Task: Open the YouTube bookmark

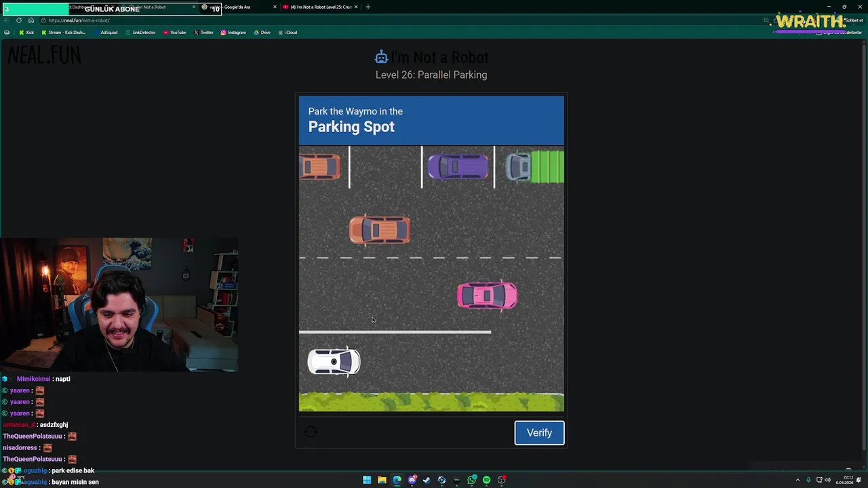Action: 174,33
